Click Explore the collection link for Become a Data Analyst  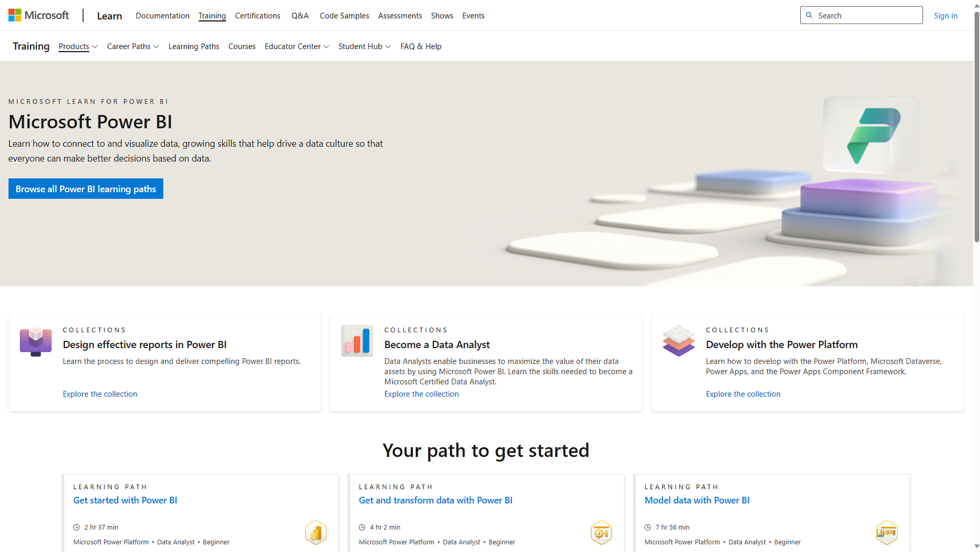(x=421, y=394)
